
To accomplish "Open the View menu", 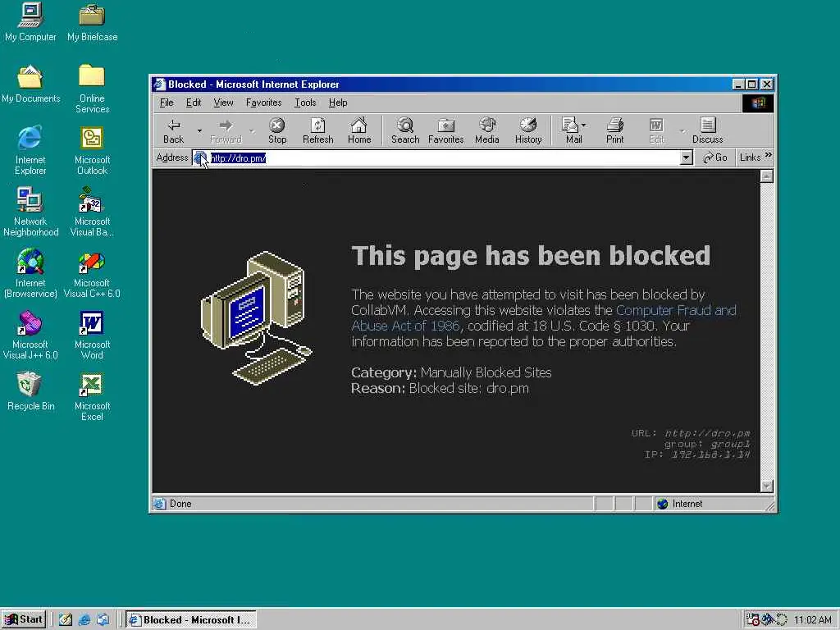I will (223, 103).
